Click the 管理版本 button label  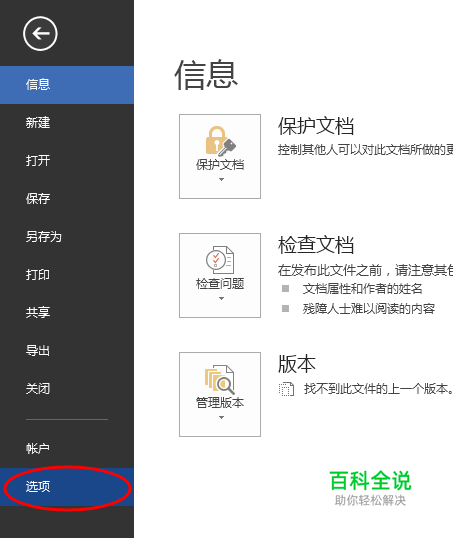tap(220, 403)
